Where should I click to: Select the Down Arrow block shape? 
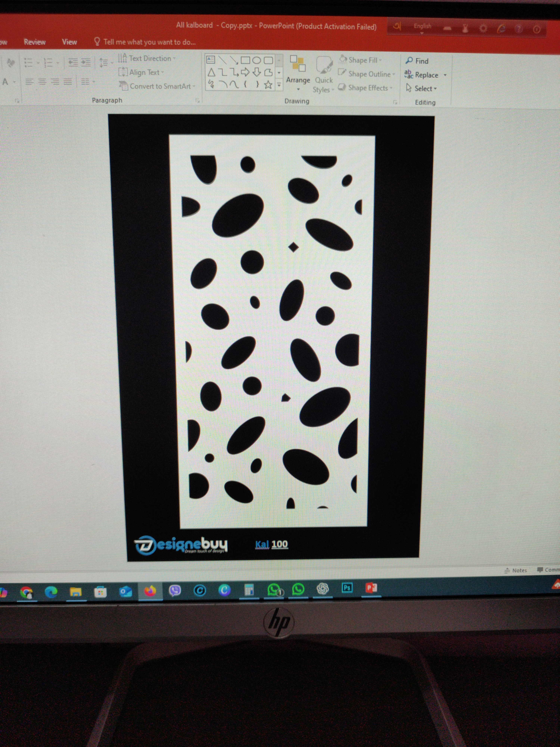[x=257, y=72]
